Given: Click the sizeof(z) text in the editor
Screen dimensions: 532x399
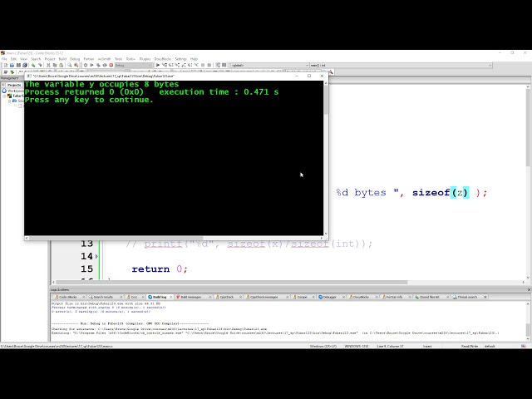Looking at the screenshot, I should [441, 193].
